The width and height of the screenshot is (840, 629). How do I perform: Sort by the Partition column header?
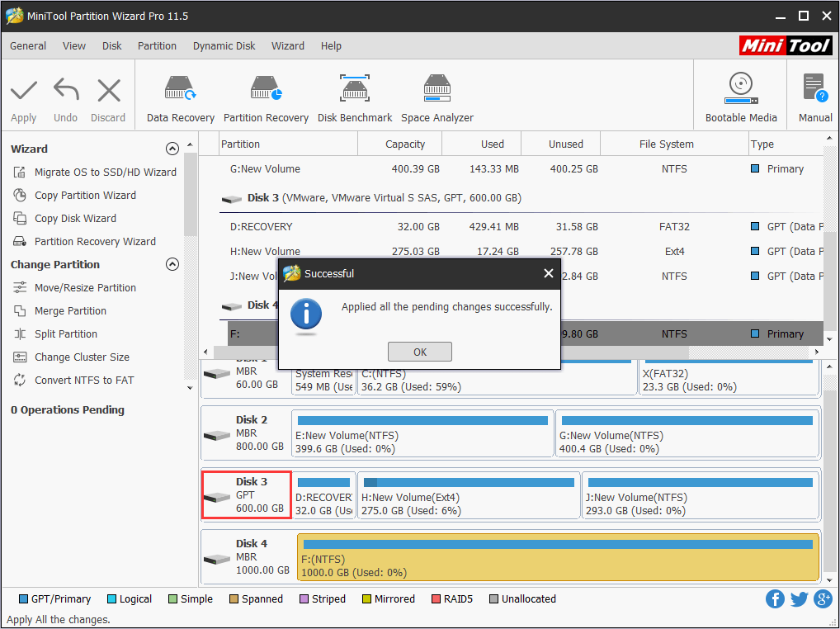[x=289, y=144]
